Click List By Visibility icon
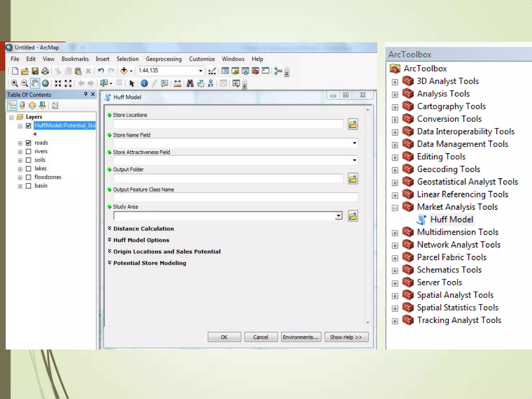Screen dimensions: 532x399 [x=32, y=105]
